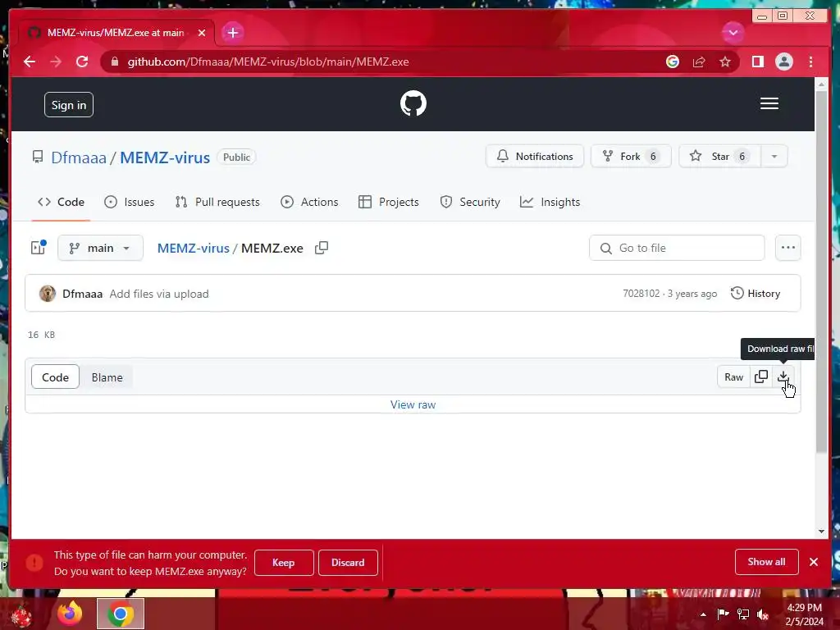
Task: Open the Issues tab
Action: 129,202
